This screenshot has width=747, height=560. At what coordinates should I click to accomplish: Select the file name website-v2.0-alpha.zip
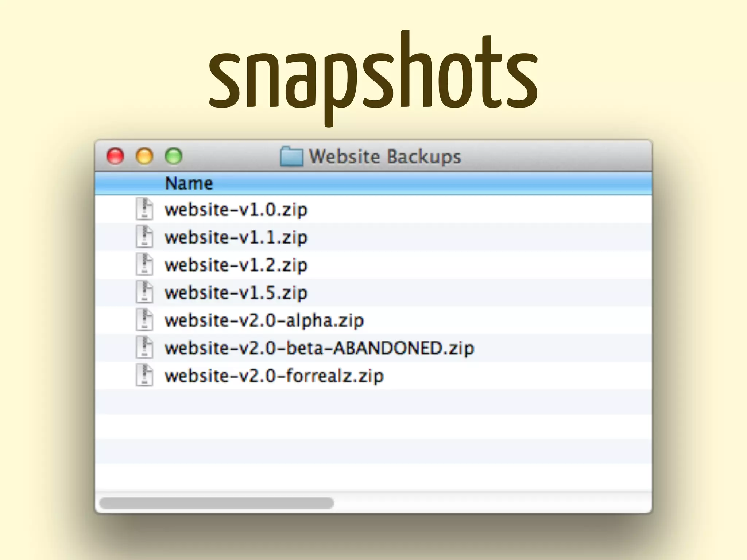(264, 321)
